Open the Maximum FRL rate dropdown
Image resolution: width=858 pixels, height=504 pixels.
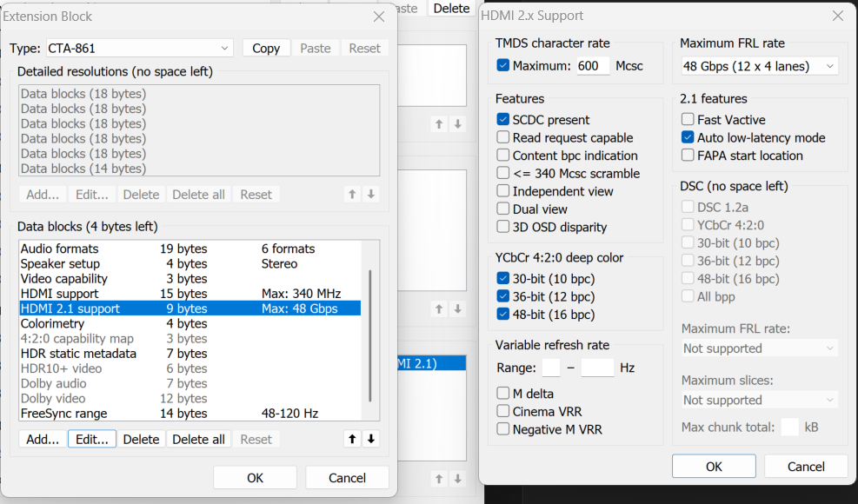(759, 66)
